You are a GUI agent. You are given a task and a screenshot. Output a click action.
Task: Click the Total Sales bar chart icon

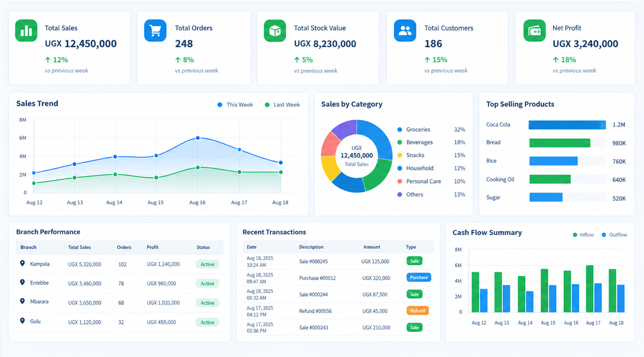tap(26, 31)
